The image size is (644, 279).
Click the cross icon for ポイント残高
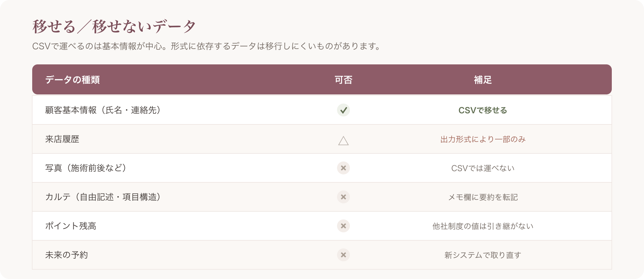(x=343, y=226)
